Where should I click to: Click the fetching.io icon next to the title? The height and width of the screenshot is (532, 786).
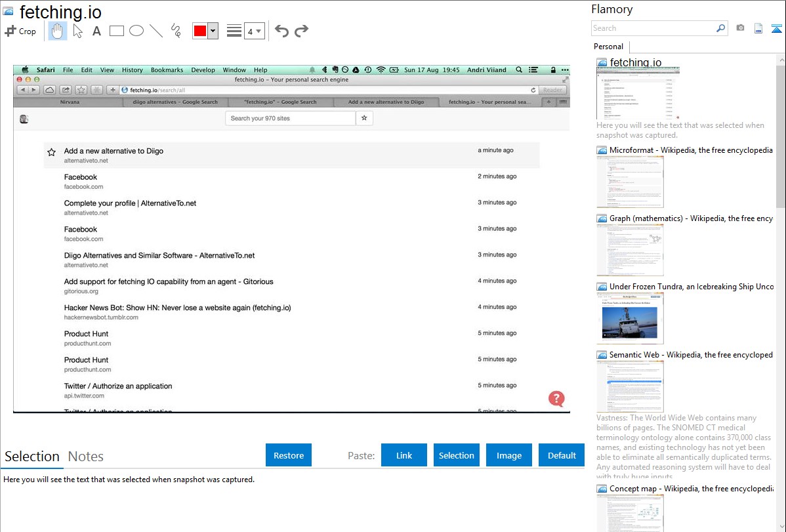[x=8, y=11]
